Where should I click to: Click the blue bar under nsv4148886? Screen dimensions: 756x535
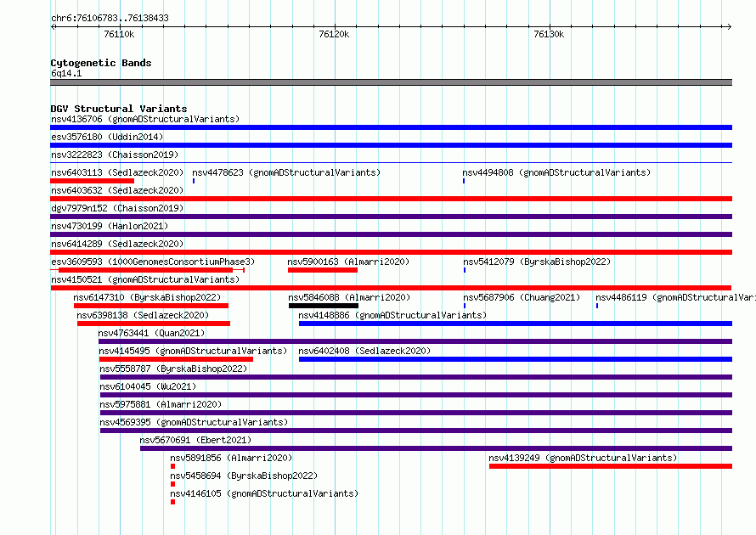coord(516,324)
